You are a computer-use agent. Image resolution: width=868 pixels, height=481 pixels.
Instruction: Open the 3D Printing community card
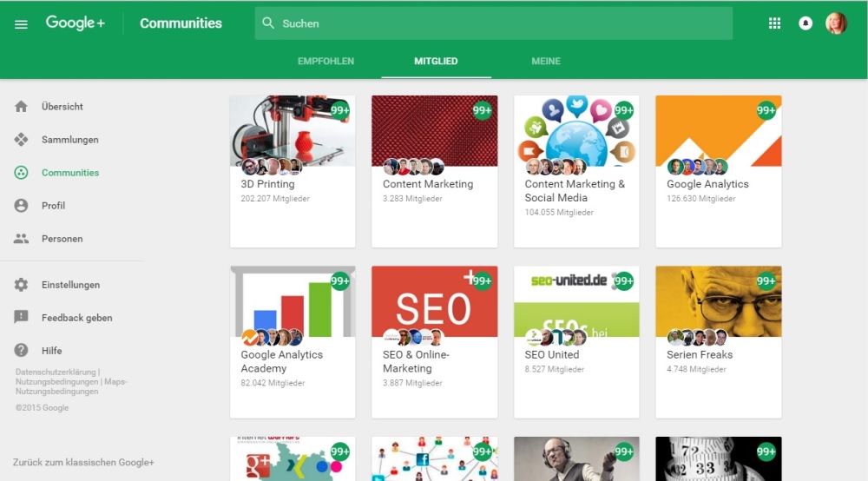coord(293,171)
